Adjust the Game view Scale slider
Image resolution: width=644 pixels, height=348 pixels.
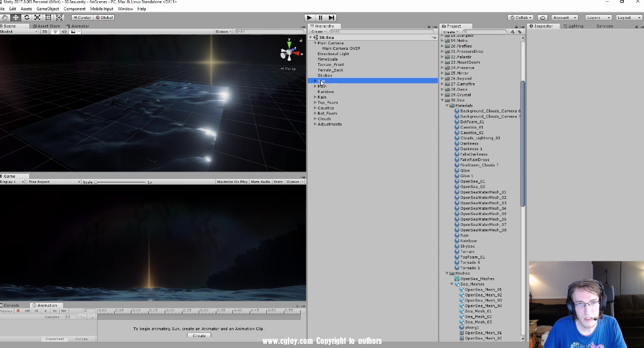[x=96, y=182]
